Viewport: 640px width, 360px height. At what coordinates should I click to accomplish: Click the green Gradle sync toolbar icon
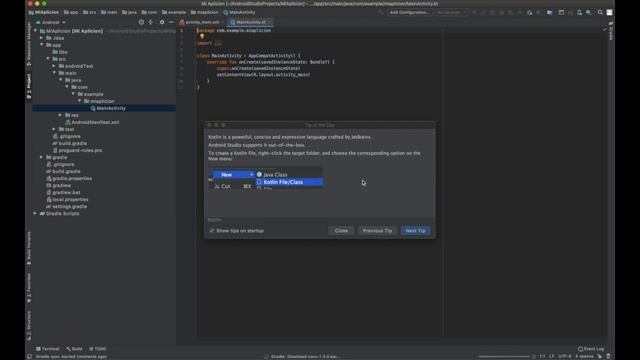pyautogui.click(x=529, y=12)
